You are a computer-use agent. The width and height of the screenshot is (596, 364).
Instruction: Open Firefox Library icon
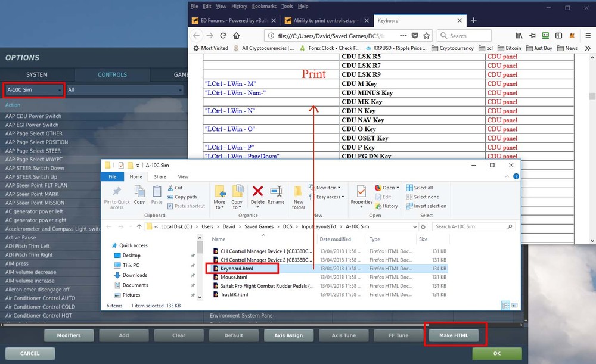pos(519,35)
